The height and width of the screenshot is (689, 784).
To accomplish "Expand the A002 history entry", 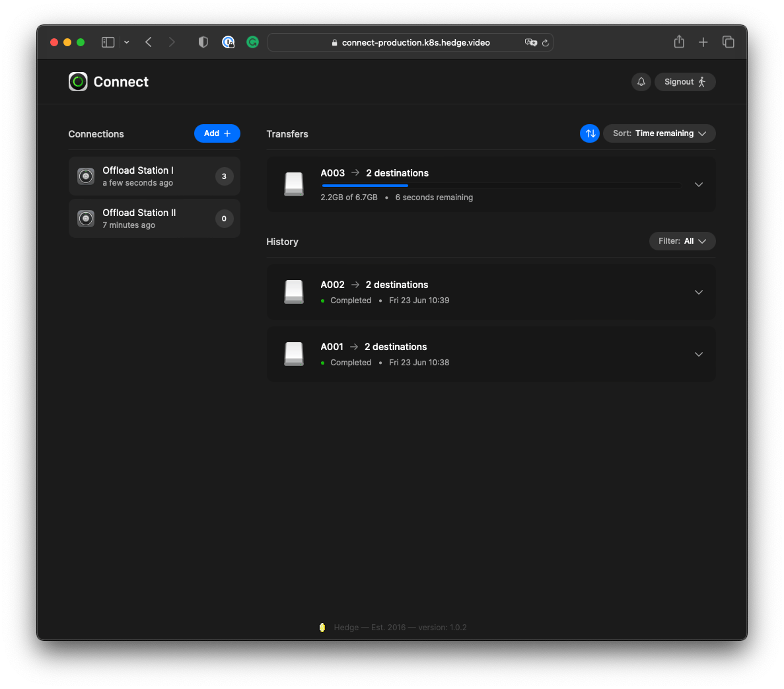I will coord(698,293).
